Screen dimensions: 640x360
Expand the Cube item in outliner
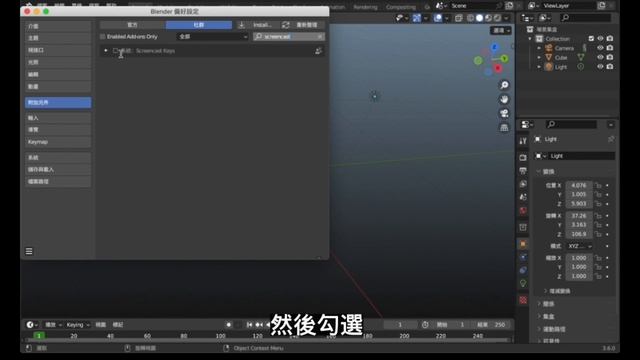[539, 58]
